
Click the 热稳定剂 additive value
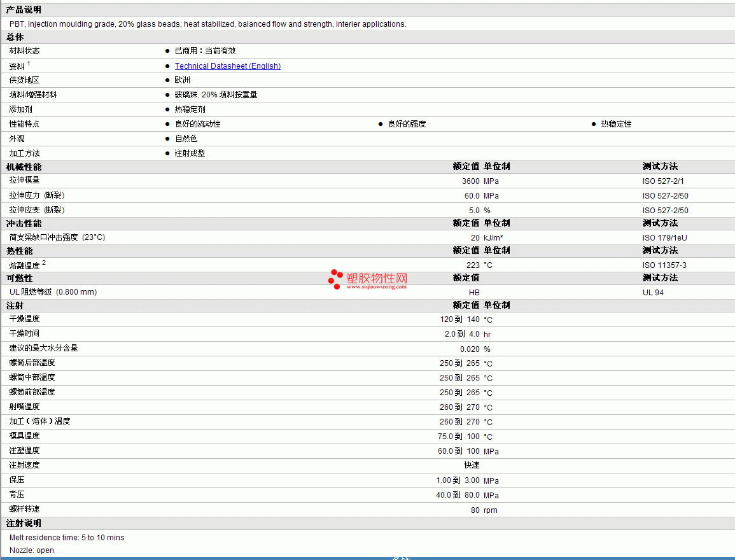point(190,109)
